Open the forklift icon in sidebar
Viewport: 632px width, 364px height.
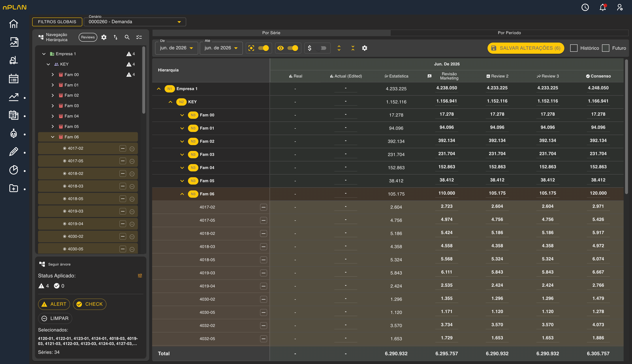pos(14,60)
